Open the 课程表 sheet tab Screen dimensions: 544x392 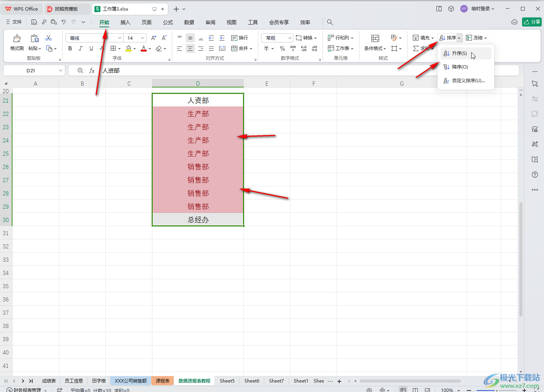click(163, 381)
